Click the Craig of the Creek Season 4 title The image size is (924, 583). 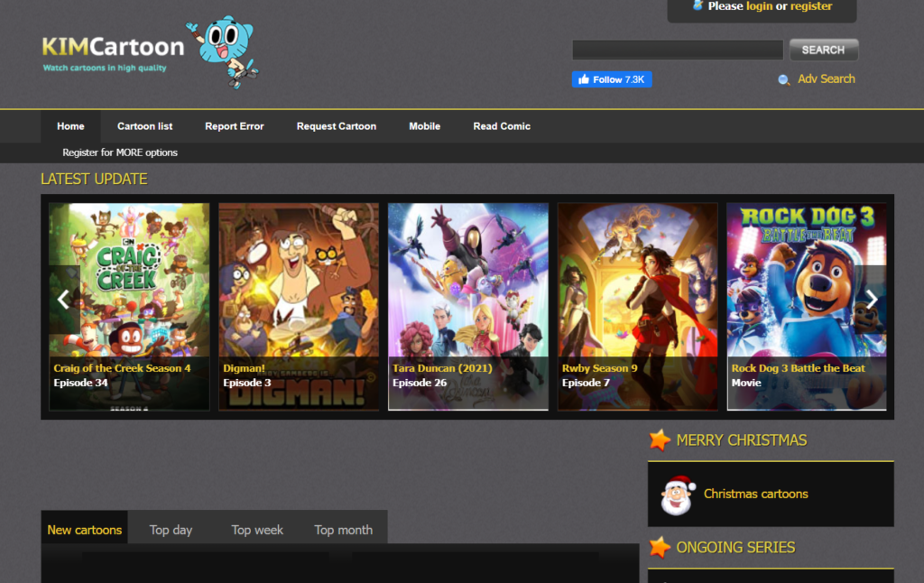122,368
